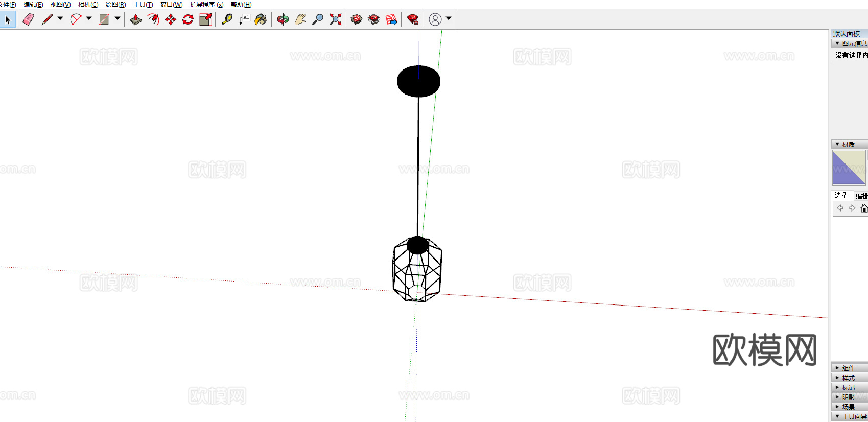Click the Zoom Extents tool
Screen dimensions: 868x422
tap(335, 19)
